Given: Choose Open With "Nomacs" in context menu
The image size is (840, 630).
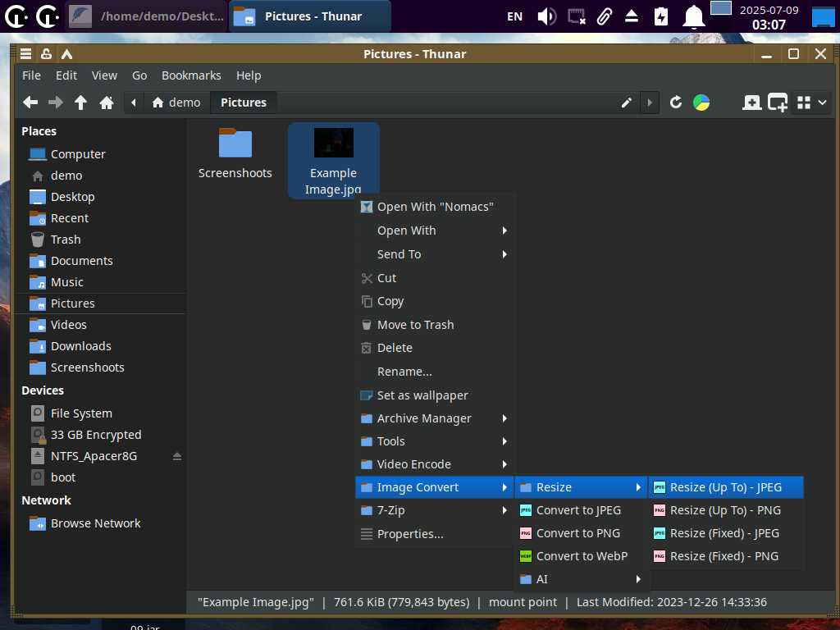Looking at the screenshot, I should pyautogui.click(x=435, y=207).
